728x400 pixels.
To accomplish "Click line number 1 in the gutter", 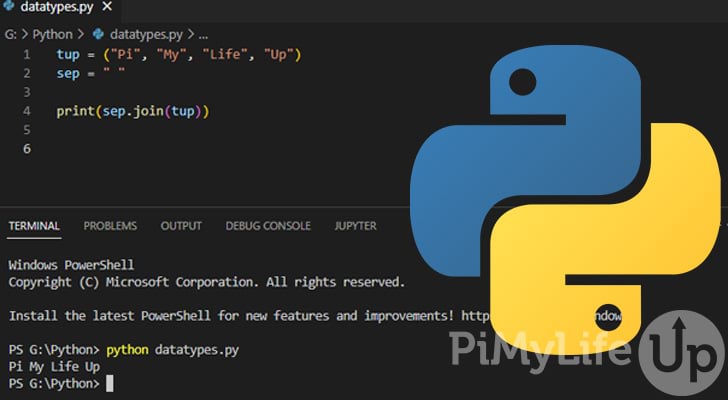I will (27, 55).
